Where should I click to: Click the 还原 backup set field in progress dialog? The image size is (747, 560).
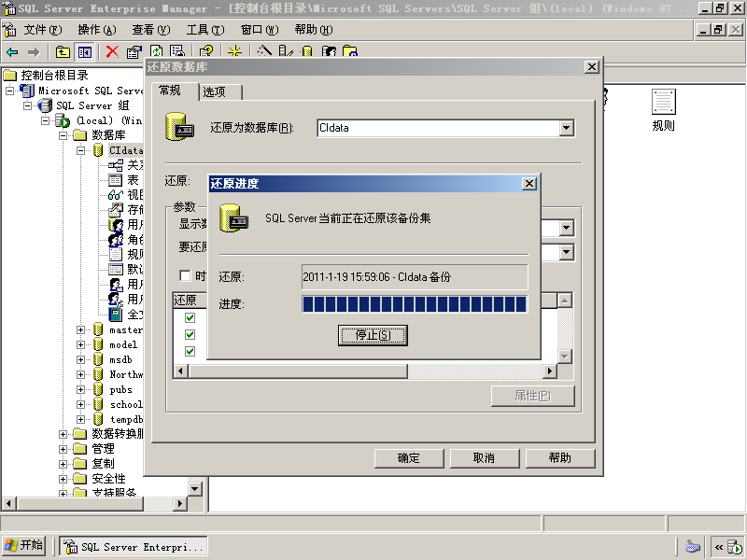415,277
